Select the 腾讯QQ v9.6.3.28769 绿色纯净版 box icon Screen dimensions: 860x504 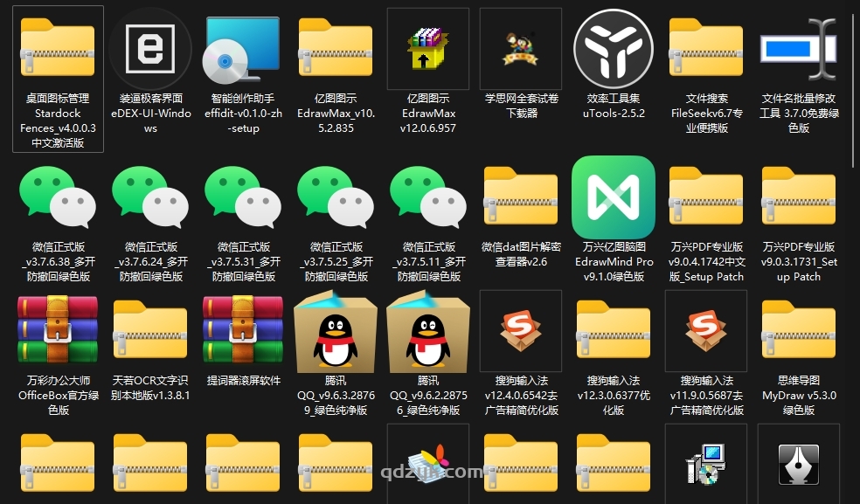[x=335, y=333]
